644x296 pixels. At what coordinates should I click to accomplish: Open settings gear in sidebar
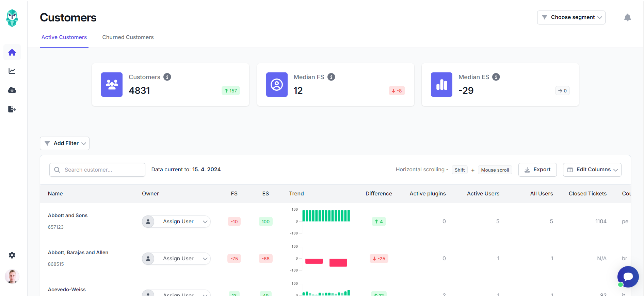coord(12,255)
